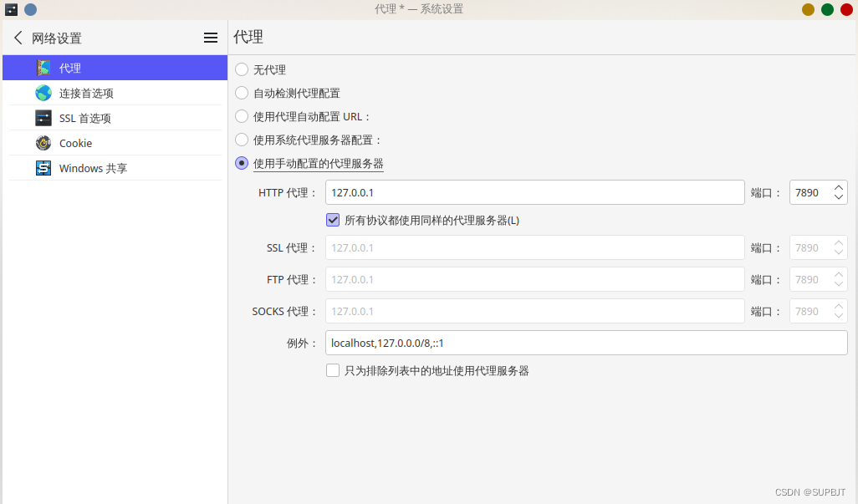This screenshot has height=504, width=858.
Task: Click the app icon in title bar
Action: (11, 9)
